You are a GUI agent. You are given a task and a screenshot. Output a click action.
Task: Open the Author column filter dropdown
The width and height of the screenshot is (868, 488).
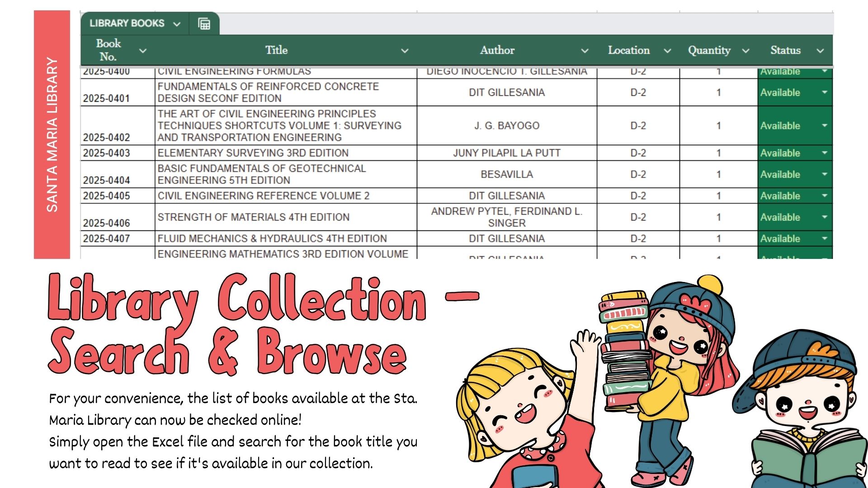[x=585, y=51]
